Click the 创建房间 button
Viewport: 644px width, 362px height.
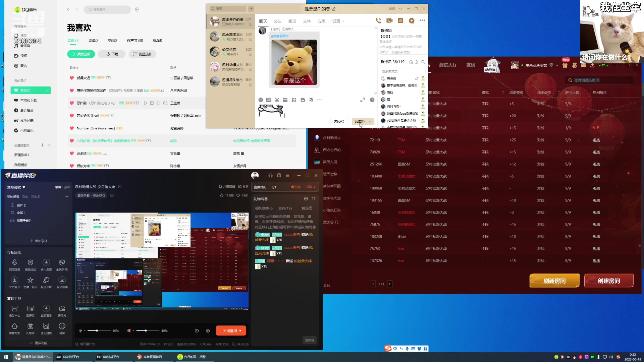tap(609, 281)
